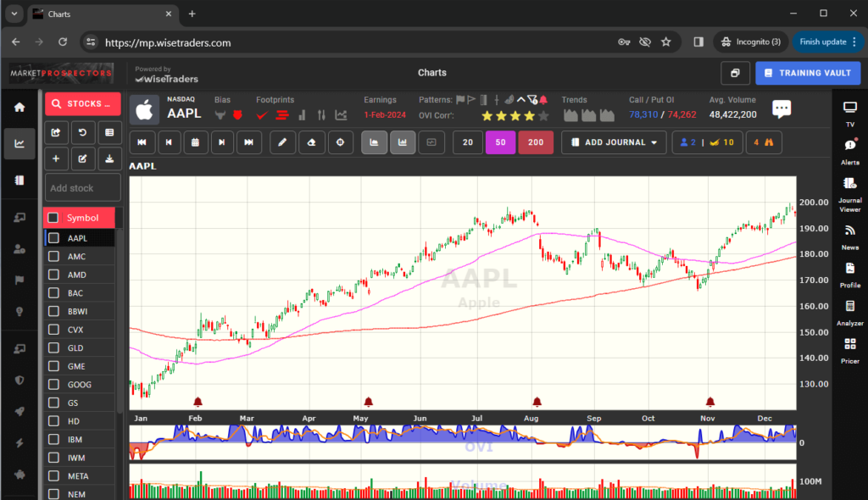Select the drawing pencil tool
Image resolution: width=868 pixels, height=500 pixels.
281,142
